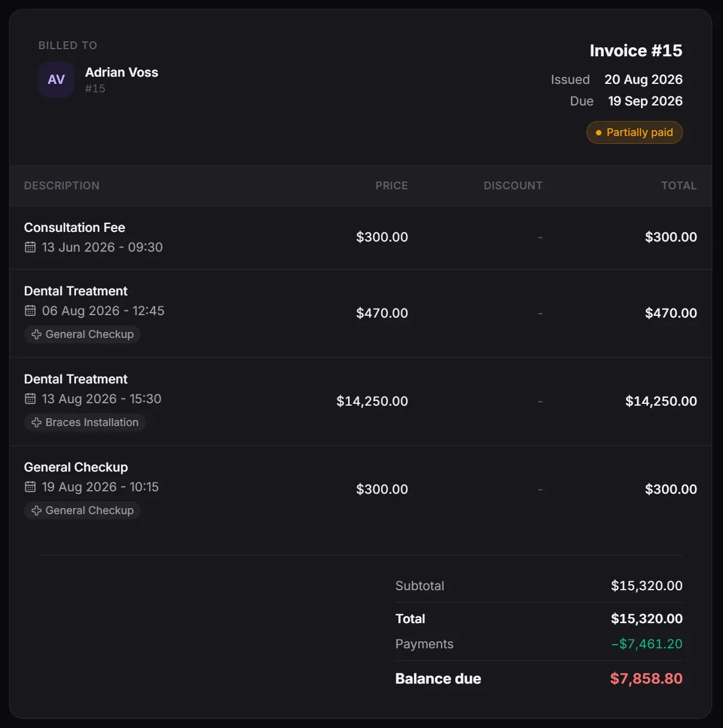Screen dimensions: 723x728
Task: Click the Braces Installation tag
Action: [85, 422]
